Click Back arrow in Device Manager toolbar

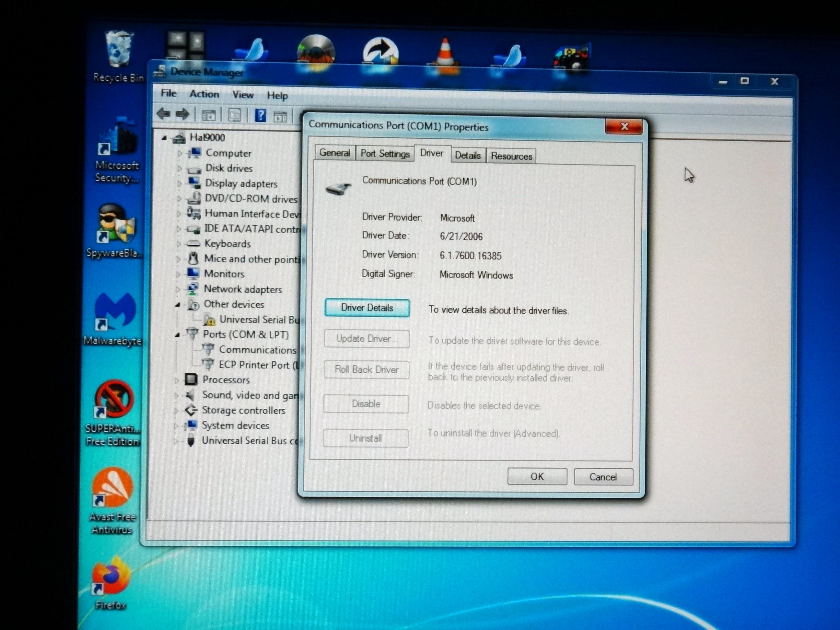164,113
